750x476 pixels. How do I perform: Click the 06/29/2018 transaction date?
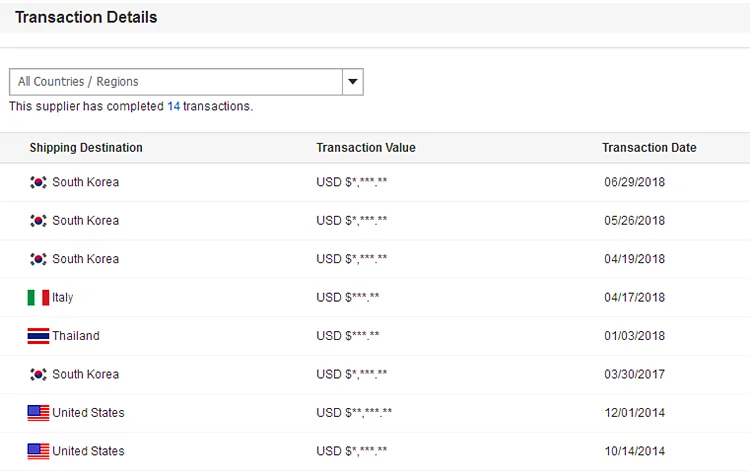pos(634,182)
